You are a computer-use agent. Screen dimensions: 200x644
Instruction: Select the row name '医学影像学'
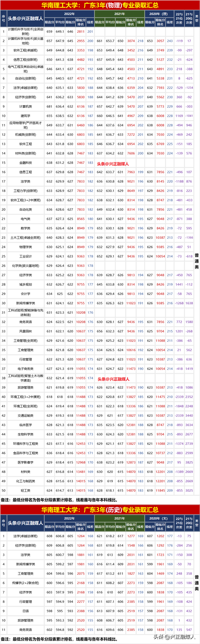25,462
